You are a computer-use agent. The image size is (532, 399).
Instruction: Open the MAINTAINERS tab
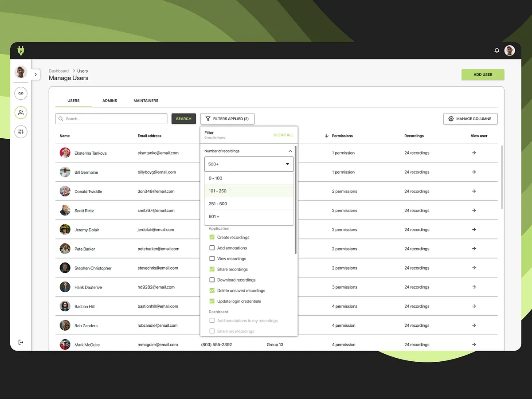click(x=145, y=101)
